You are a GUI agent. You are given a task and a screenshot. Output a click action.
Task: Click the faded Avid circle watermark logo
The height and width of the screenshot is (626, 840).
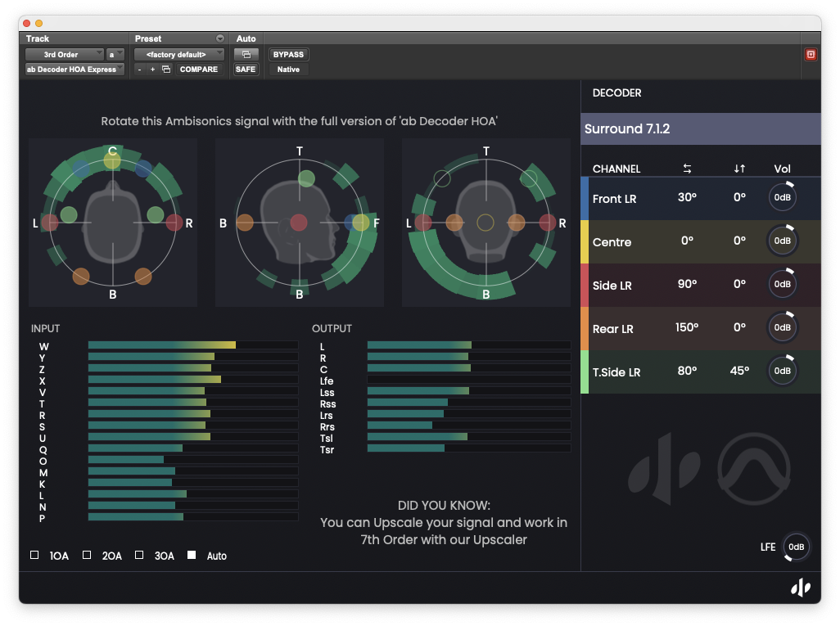[x=753, y=469]
